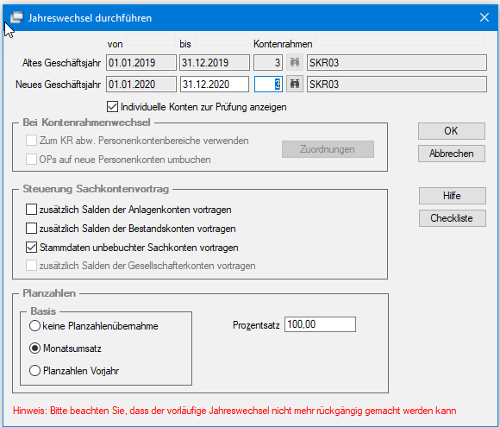This screenshot has height=427, width=500.
Task: Click the Altes Geschäftsjahr label
Action: [x=61, y=63]
